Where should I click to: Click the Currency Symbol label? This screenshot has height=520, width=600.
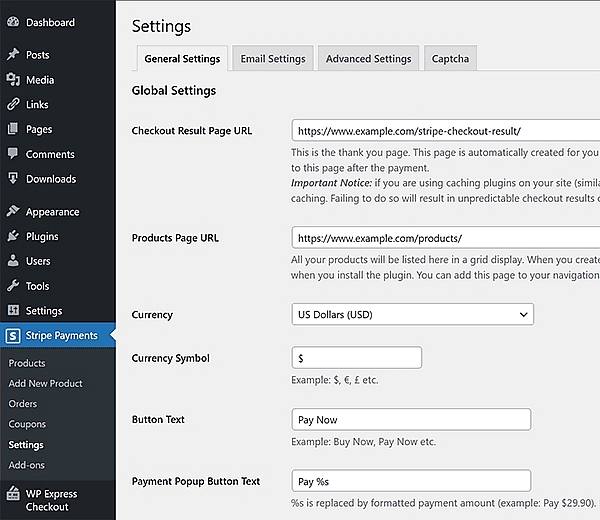pyautogui.click(x=171, y=358)
